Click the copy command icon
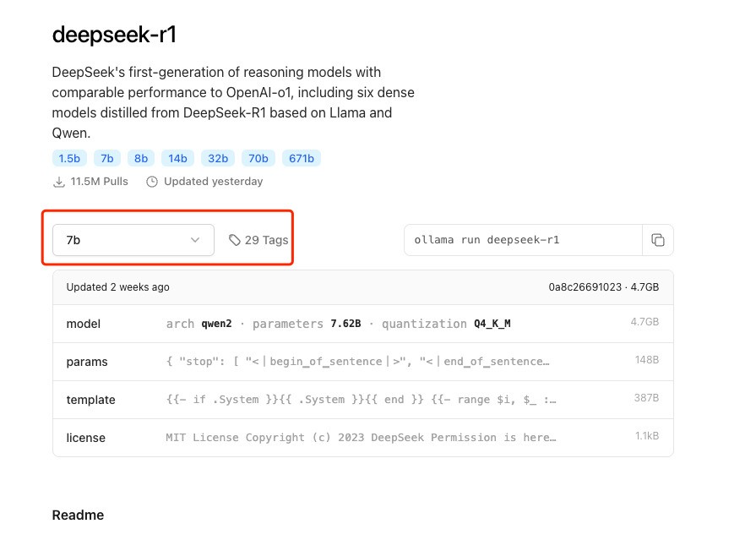This screenshot has height=540, width=756. 657,240
